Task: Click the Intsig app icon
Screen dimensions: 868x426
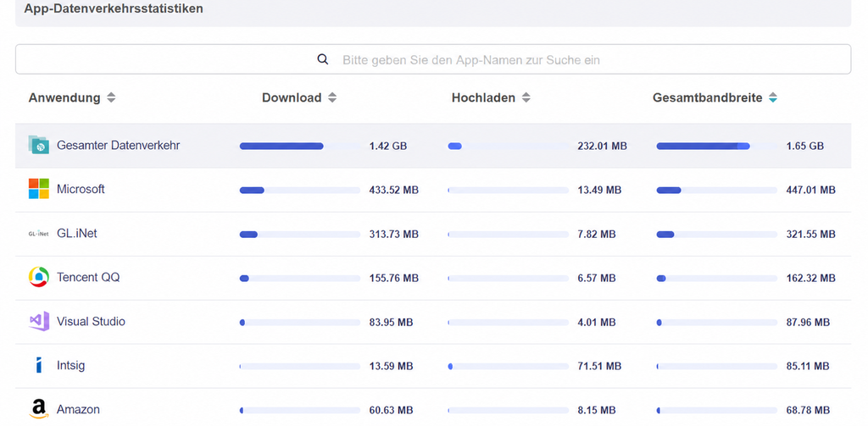Action: 39,365
